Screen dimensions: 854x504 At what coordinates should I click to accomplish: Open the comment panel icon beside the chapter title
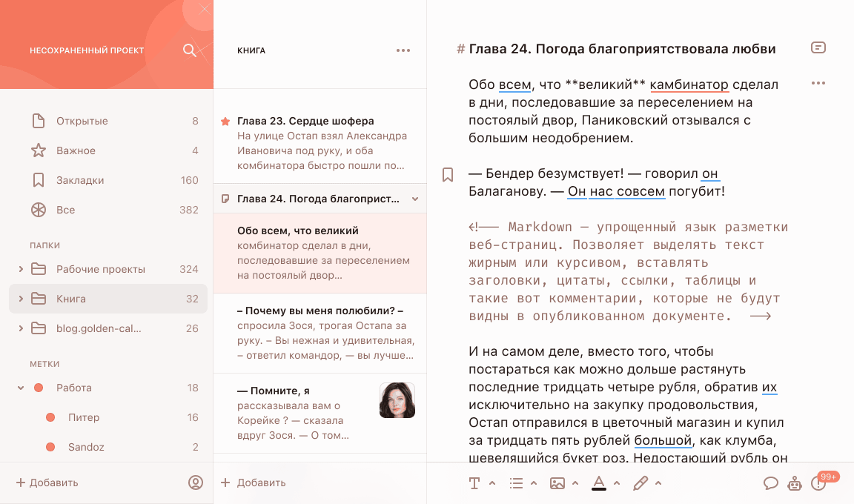(x=818, y=48)
